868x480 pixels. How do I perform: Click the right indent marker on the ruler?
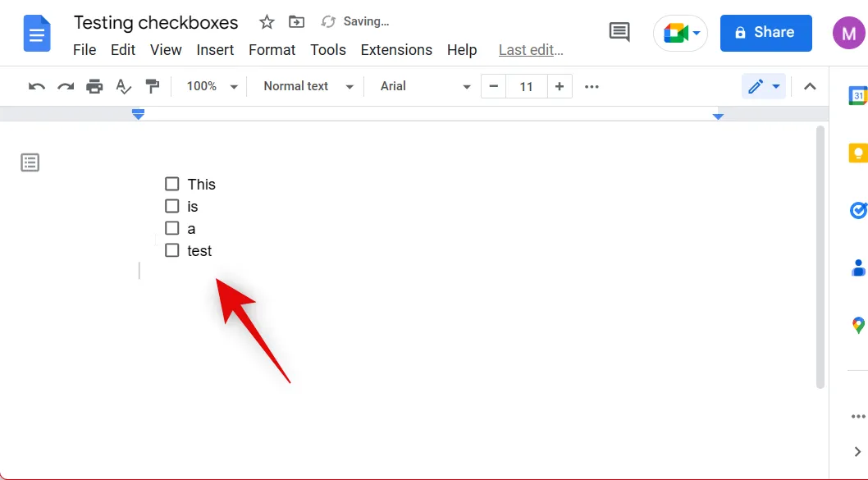[718, 117]
